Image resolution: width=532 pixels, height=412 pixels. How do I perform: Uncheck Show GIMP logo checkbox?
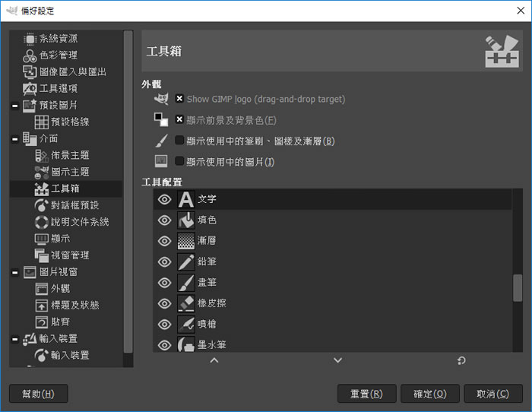point(179,98)
